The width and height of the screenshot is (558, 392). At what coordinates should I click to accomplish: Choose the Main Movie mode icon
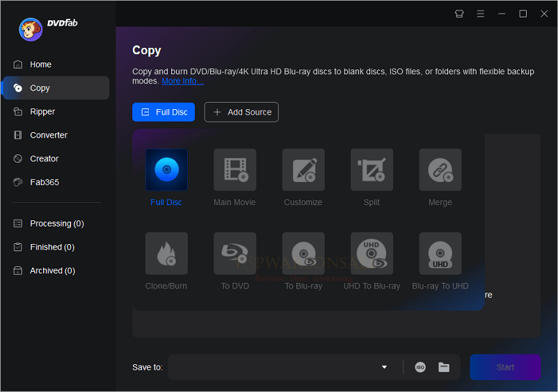pos(235,170)
